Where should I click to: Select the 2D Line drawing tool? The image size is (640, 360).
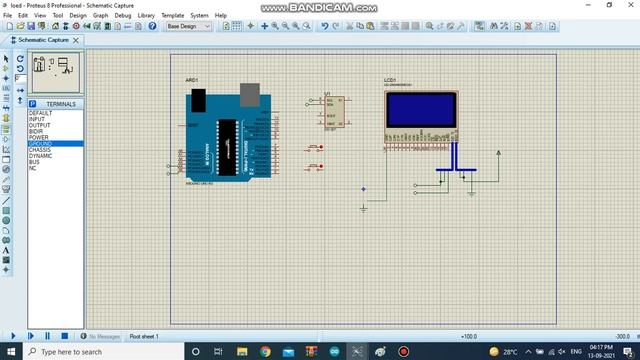pyautogui.click(x=6, y=201)
